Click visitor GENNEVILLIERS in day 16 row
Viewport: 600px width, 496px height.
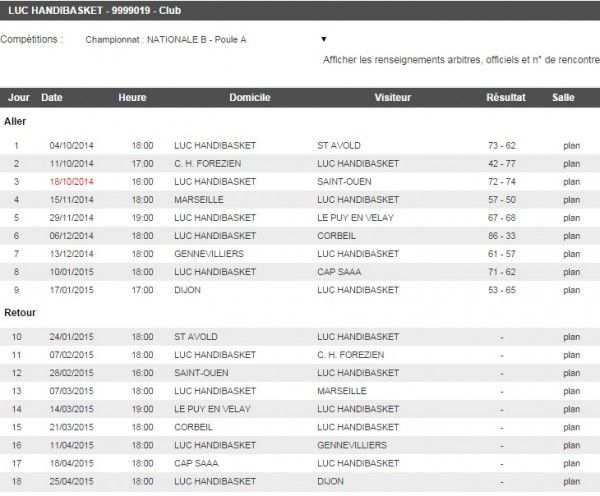click(x=352, y=445)
